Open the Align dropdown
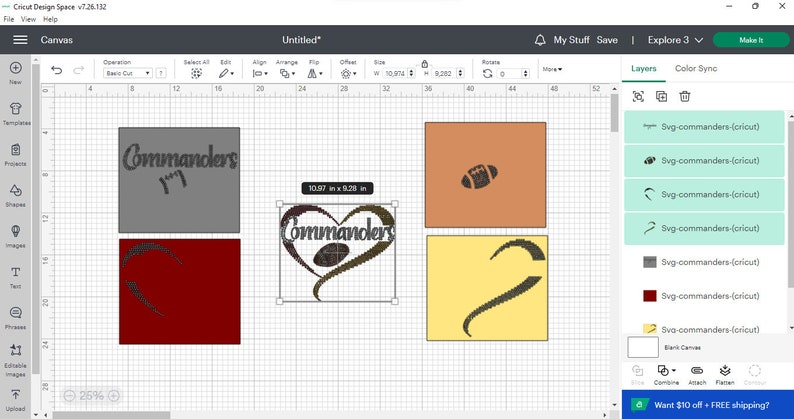 point(260,73)
